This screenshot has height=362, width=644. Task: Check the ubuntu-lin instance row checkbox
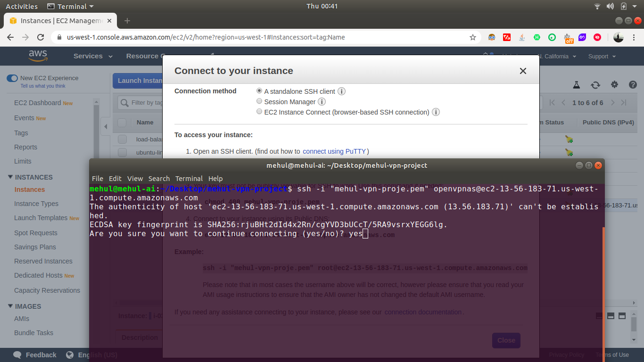(122, 152)
